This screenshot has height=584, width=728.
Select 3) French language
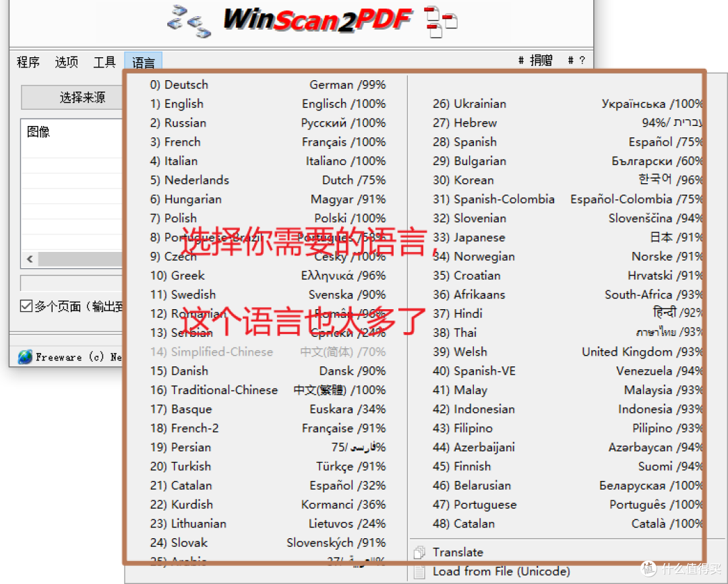(268, 141)
